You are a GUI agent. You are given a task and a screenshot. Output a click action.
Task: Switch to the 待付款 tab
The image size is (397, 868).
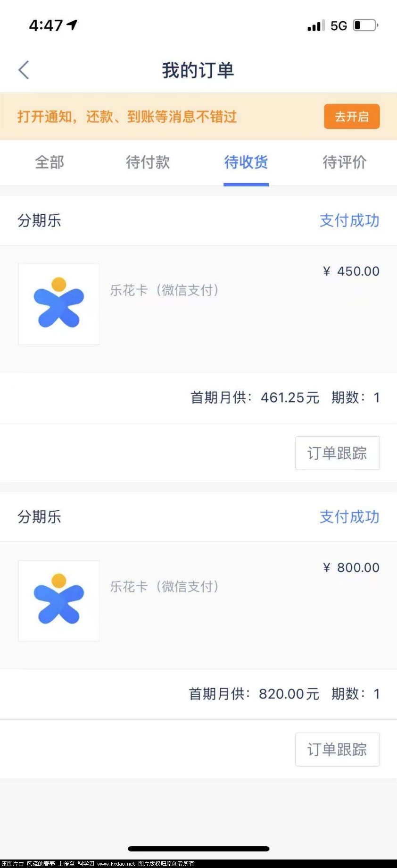(x=148, y=162)
